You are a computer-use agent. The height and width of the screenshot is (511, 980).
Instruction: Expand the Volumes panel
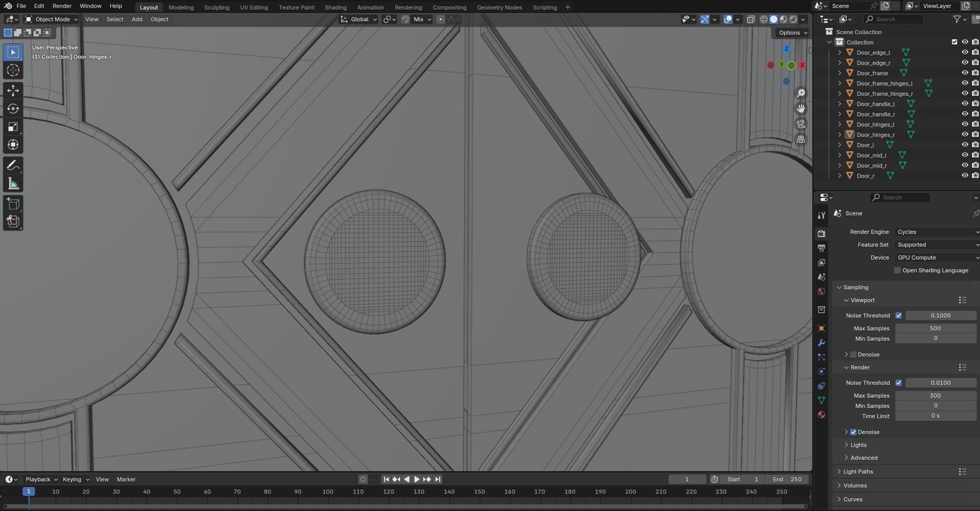pyautogui.click(x=854, y=486)
